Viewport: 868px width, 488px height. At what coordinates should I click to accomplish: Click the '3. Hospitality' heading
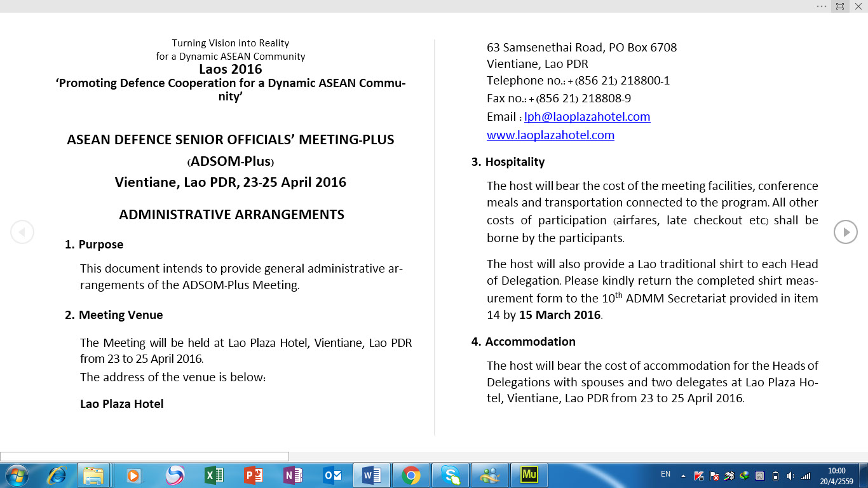click(508, 162)
